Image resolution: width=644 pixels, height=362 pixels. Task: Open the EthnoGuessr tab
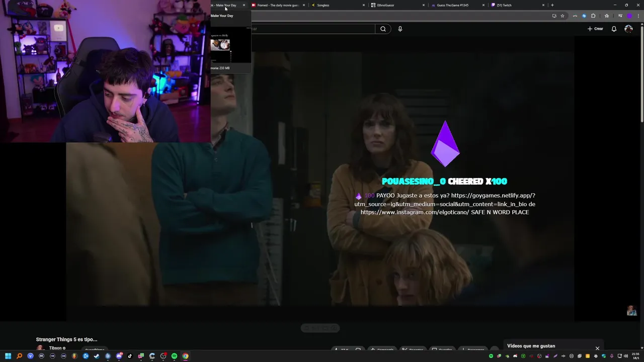(397, 5)
